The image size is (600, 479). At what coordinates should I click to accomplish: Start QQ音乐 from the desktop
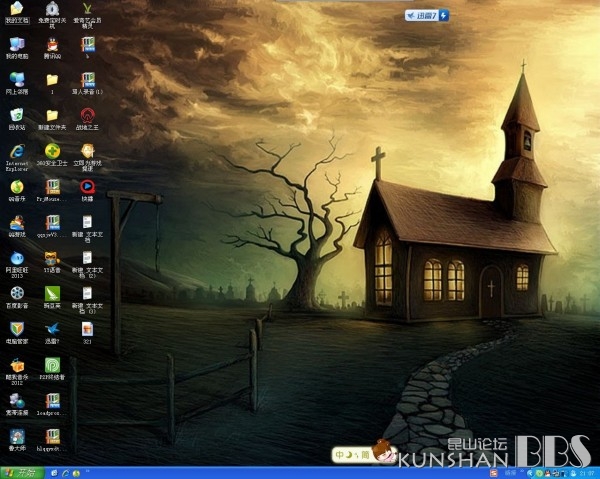coord(17,191)
